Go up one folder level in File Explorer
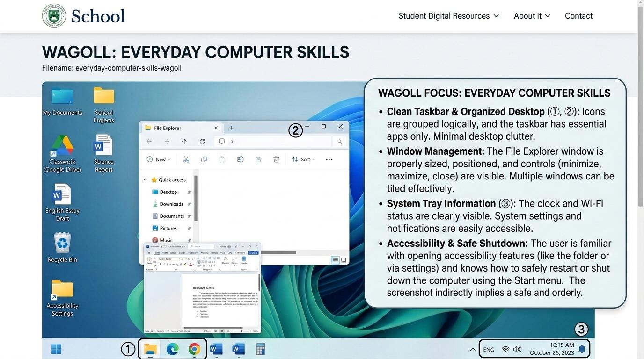Viewport: 644px width, 359px height. pyautogui.click(x=184, y=142)
